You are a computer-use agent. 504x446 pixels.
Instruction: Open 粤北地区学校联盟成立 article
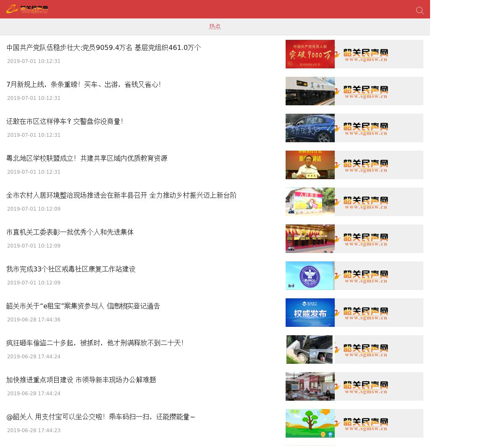click(x=87, y=159)
